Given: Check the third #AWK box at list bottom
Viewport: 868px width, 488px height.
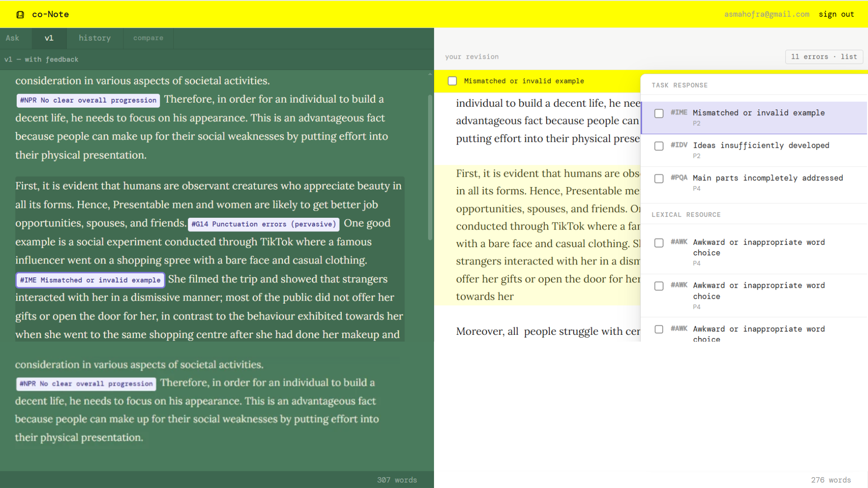Looking at the screenshot, I should 659,329.
